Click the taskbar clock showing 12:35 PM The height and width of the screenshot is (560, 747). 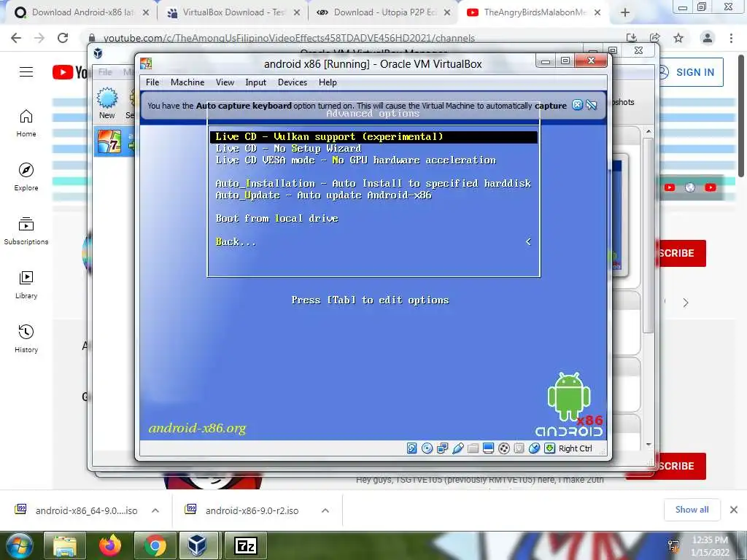[x=710, y=540]
